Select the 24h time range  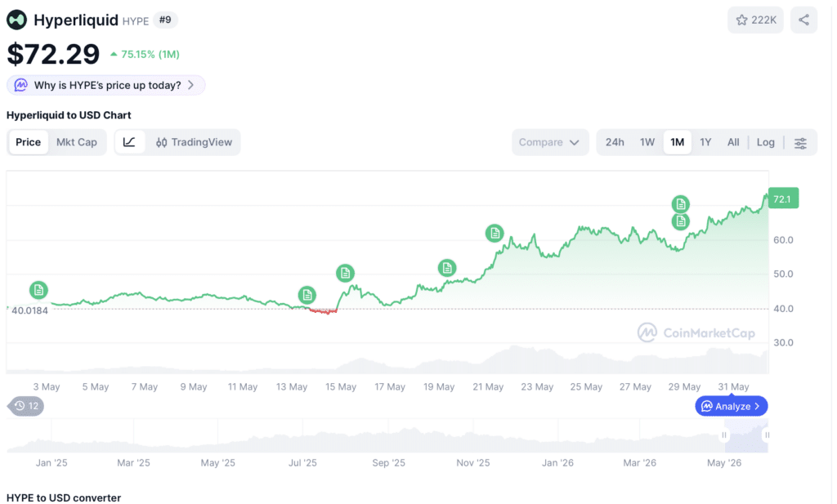[x=615, y=142]
